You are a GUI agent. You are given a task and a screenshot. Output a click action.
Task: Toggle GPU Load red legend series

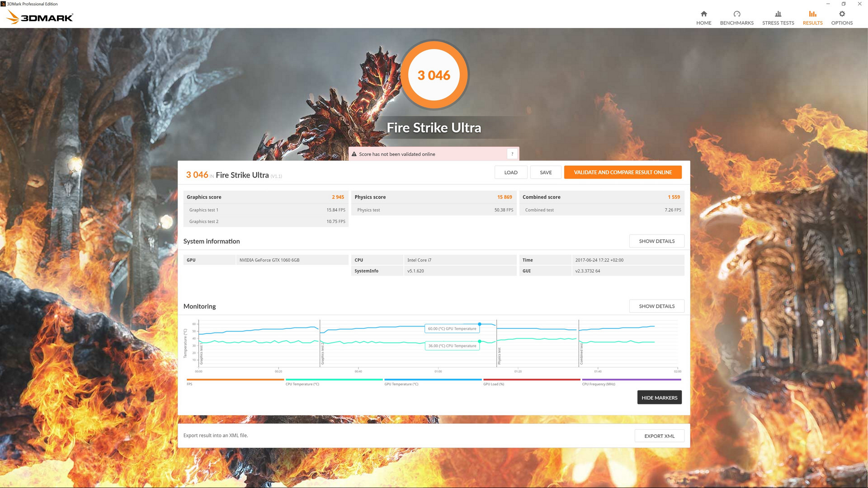[532, 380]
